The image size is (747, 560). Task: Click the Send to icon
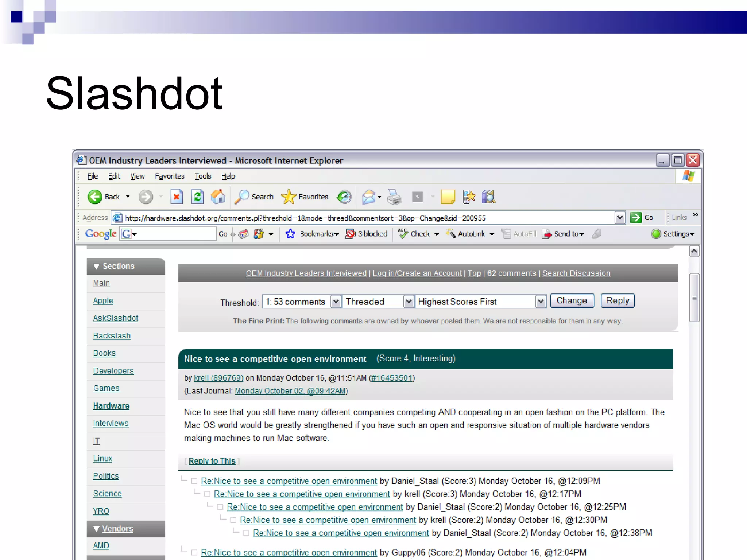click(x=547, y=234)
